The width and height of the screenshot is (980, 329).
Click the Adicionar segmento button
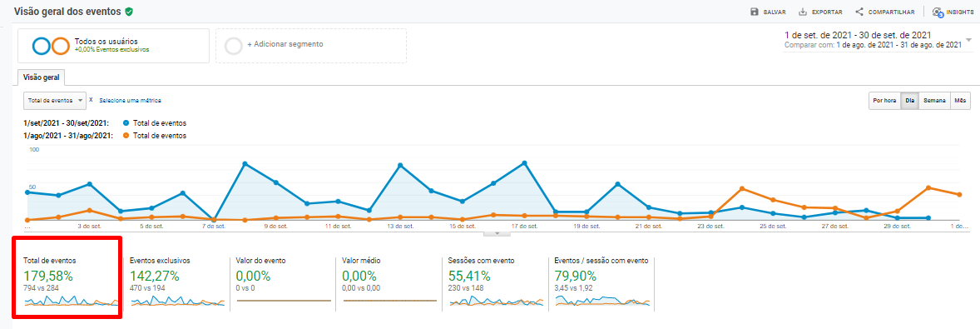click(310, 46)
